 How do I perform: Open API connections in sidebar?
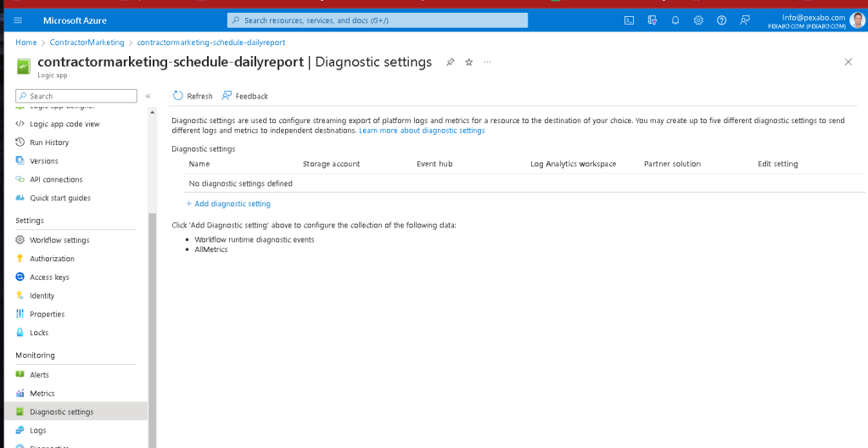point(56,179)
